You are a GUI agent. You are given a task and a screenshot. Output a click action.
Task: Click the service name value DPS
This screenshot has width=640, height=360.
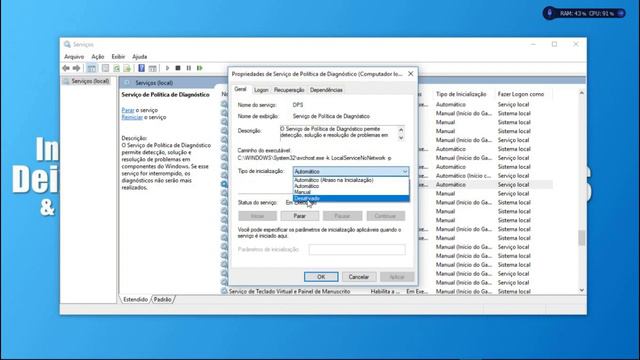pos(298,105)
